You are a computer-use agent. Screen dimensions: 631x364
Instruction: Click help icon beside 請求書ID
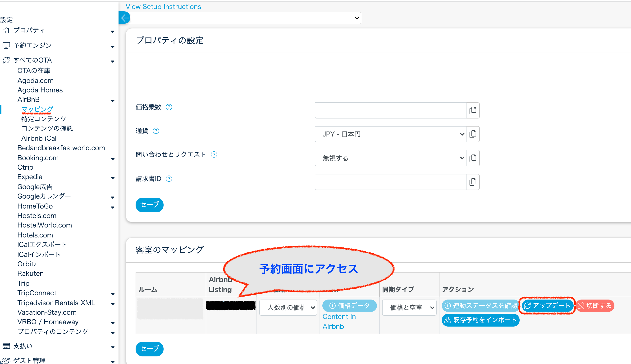(x=169, y=179)
